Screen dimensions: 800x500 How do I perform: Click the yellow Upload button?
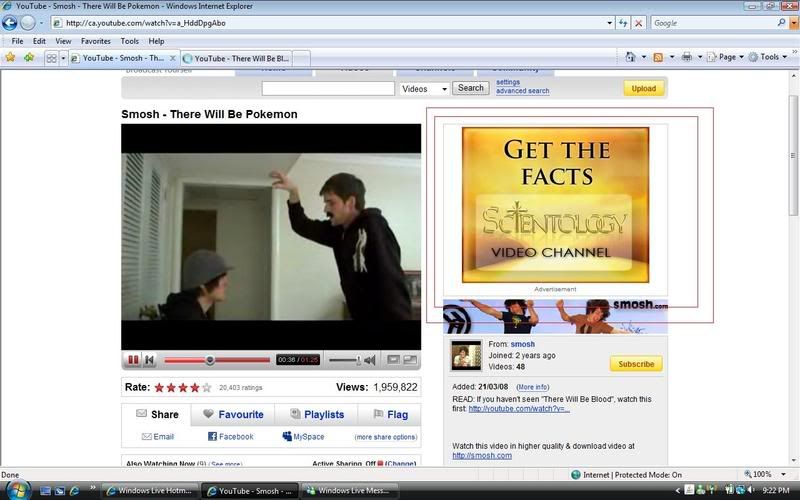643,88
